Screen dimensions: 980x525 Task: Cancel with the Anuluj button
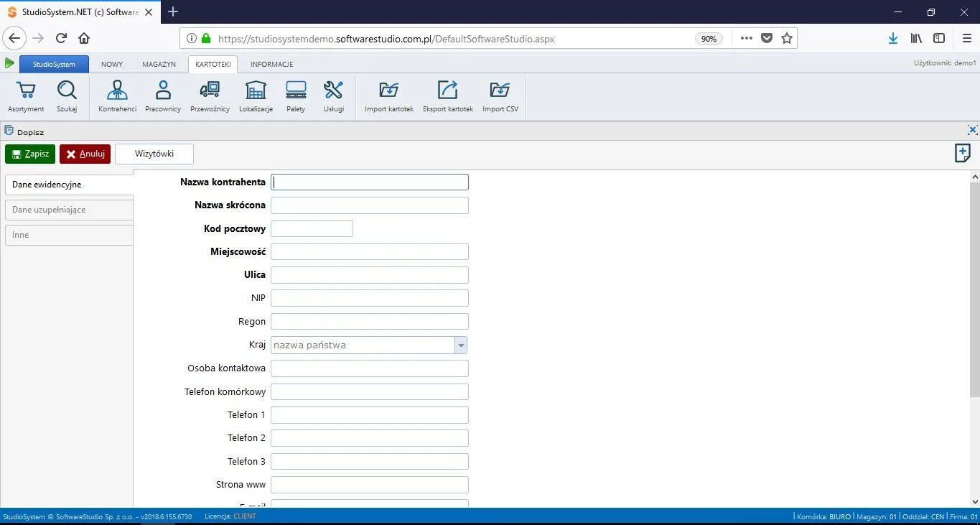coord(85,154)
